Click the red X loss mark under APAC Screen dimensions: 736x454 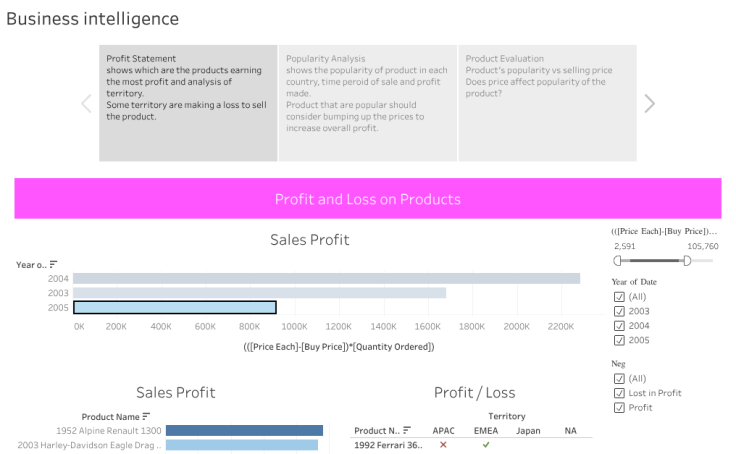443,445
